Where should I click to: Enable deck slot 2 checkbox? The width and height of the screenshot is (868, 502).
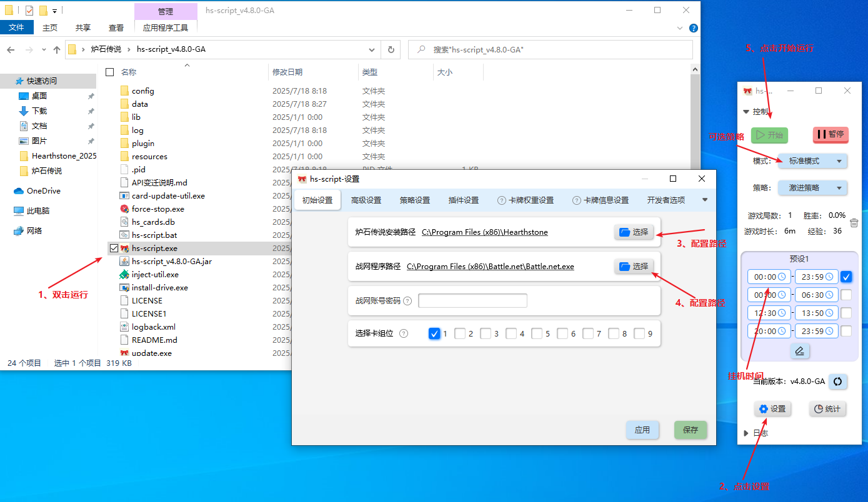(460, 333)
